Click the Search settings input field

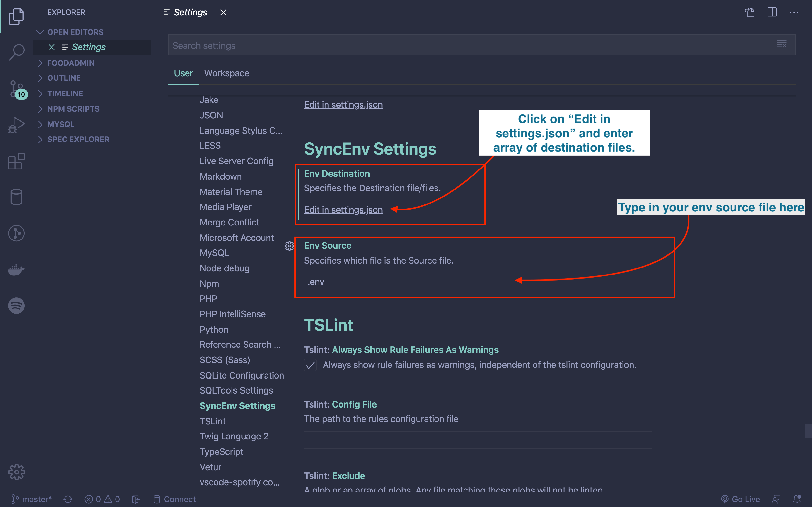[470, 45]
